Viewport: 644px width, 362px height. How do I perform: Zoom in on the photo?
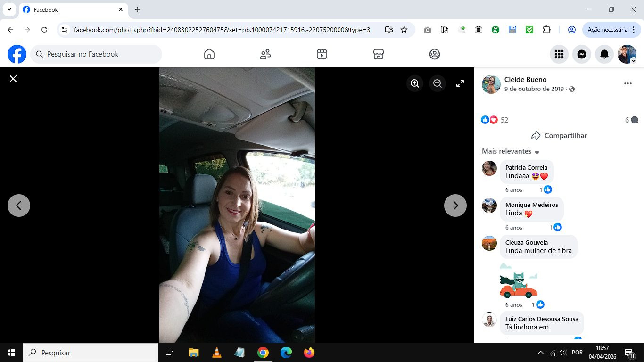415,83
